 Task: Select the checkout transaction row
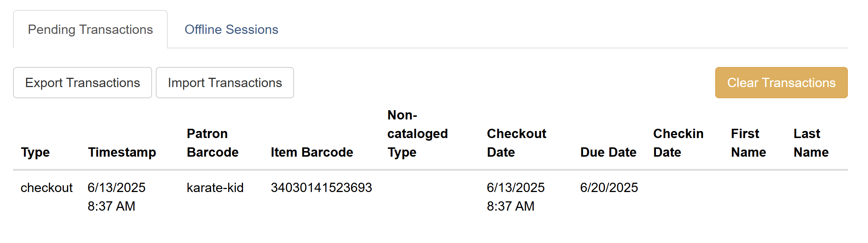(47, 188)
